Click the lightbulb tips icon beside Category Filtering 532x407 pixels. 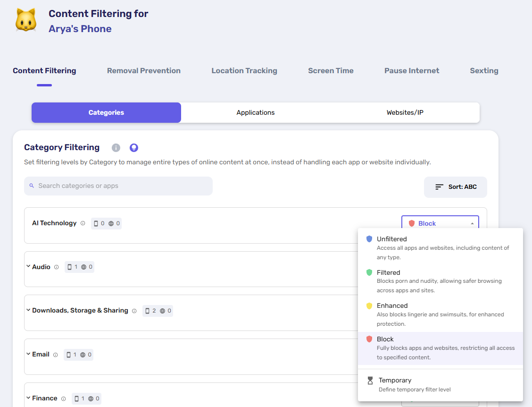pos(134,148)
